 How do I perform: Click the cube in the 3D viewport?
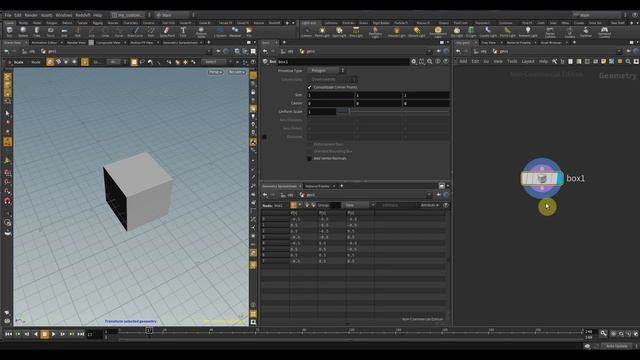pos(138,191)
